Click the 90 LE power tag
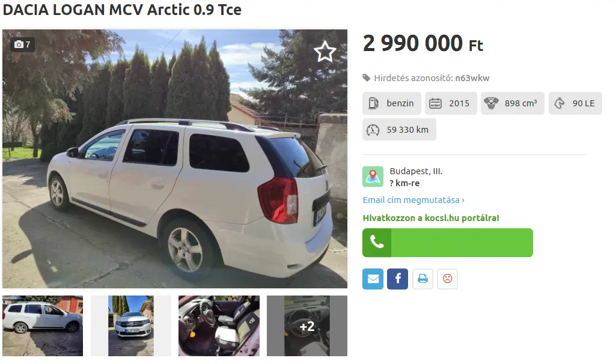This screenshot has height=364, width=613. 575,103
